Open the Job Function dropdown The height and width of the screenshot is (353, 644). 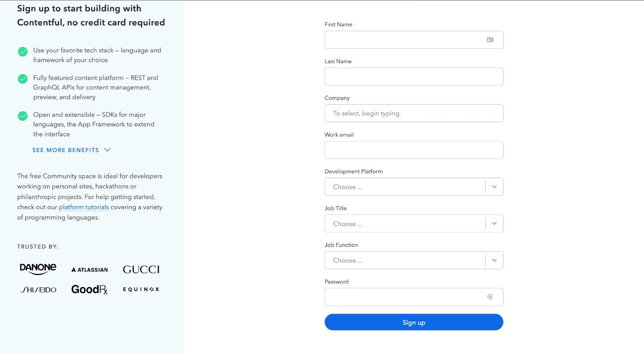coord(413,261)
